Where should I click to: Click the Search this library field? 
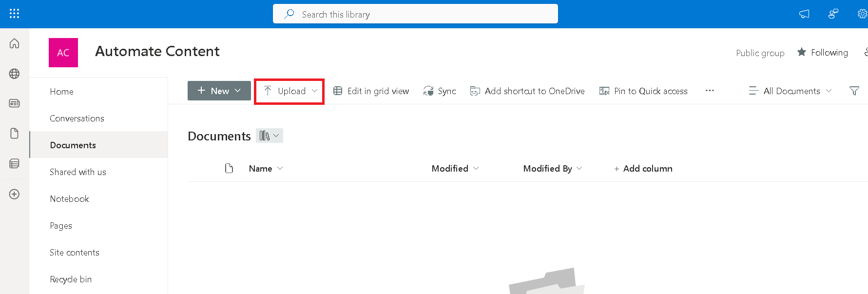coord(415,14)
